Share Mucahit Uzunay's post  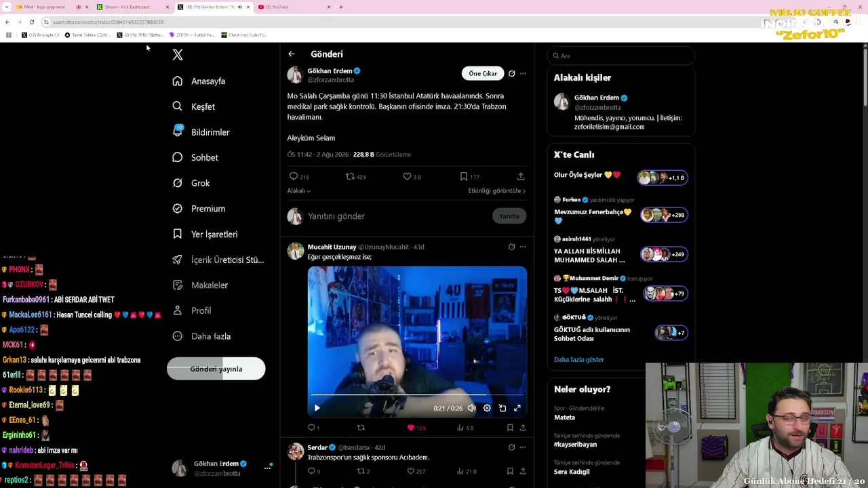tap(523, 428)
